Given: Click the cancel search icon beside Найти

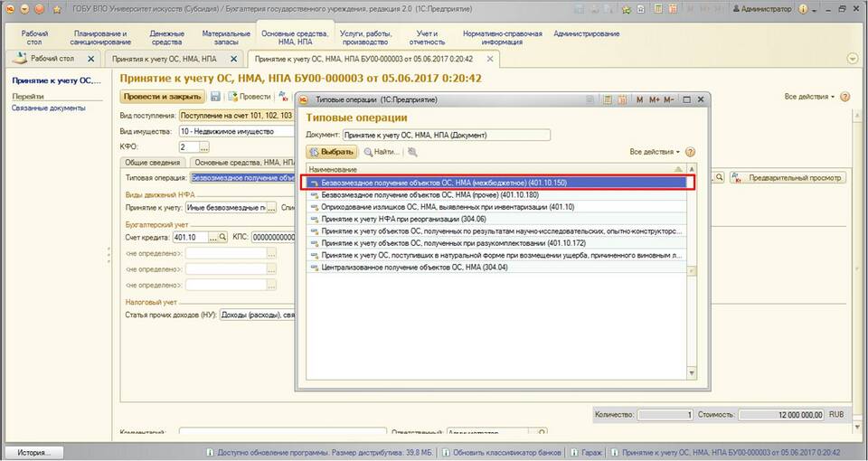Looking at the screenshot, I should (x=412, y=152).
